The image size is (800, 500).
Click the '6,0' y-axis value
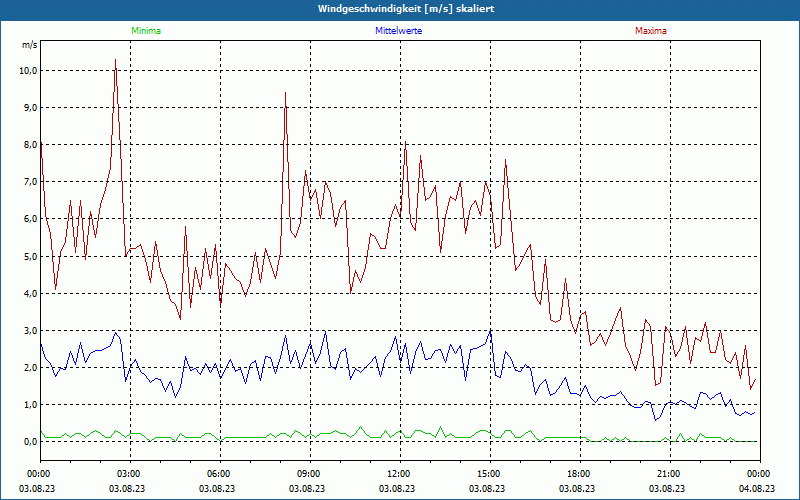(30, 219)
